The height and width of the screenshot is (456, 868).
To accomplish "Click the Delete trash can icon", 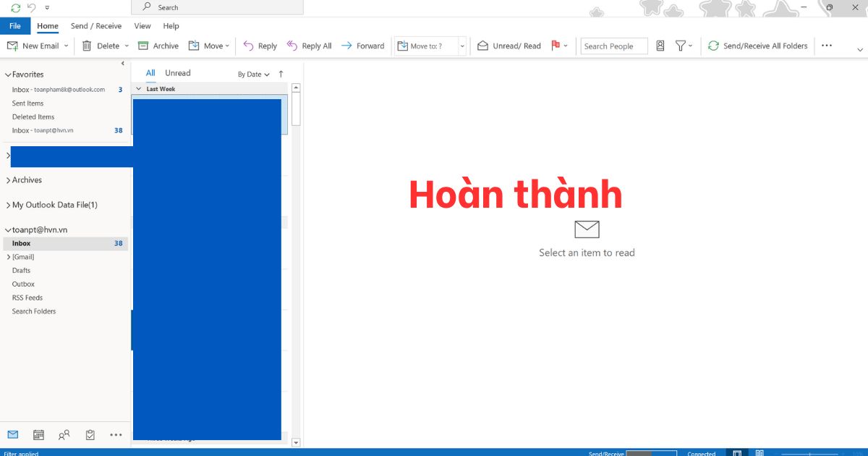I will (87, 46).
